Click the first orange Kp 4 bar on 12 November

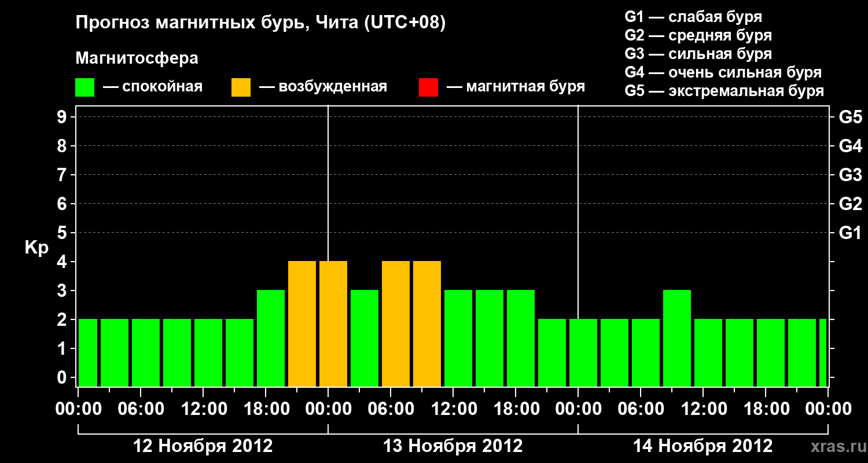302,324
